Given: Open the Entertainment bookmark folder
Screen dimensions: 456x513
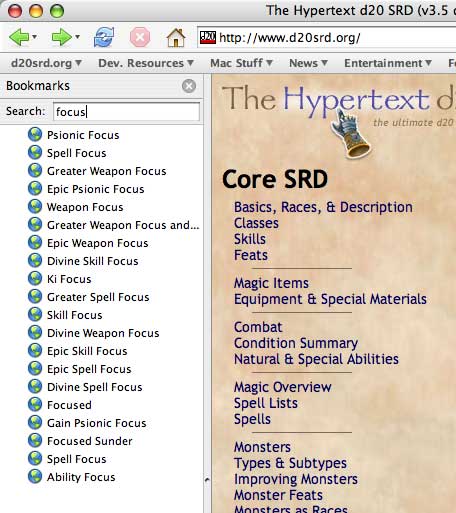Looking at the screenshot, I should [x=388, y=63].
